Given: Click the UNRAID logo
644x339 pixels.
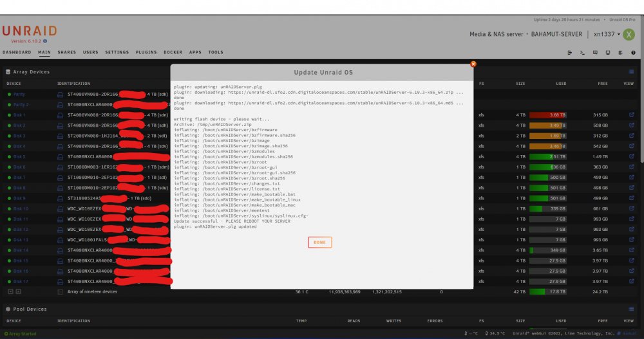Looking at the screenshot, I should pyautogui.click(x=30, y=31).
